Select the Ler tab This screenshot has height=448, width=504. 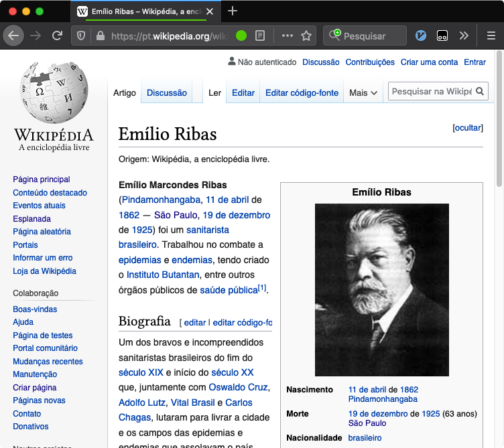(214, 93)
